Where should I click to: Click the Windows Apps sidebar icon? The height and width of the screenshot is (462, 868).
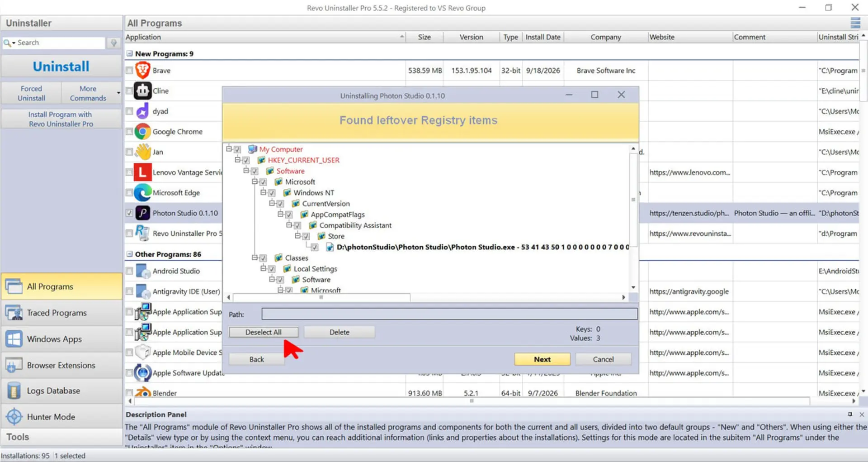[14, 339]
